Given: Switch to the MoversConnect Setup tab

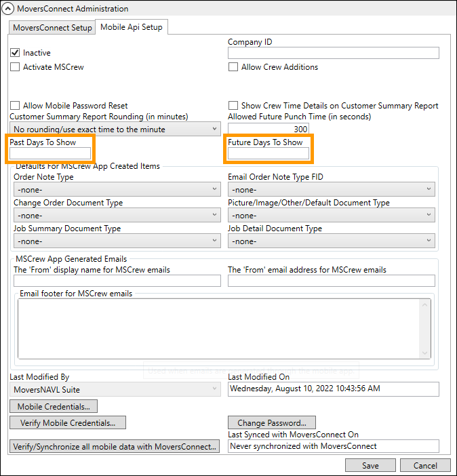Looking at the screenshot, I should (52, 28).
